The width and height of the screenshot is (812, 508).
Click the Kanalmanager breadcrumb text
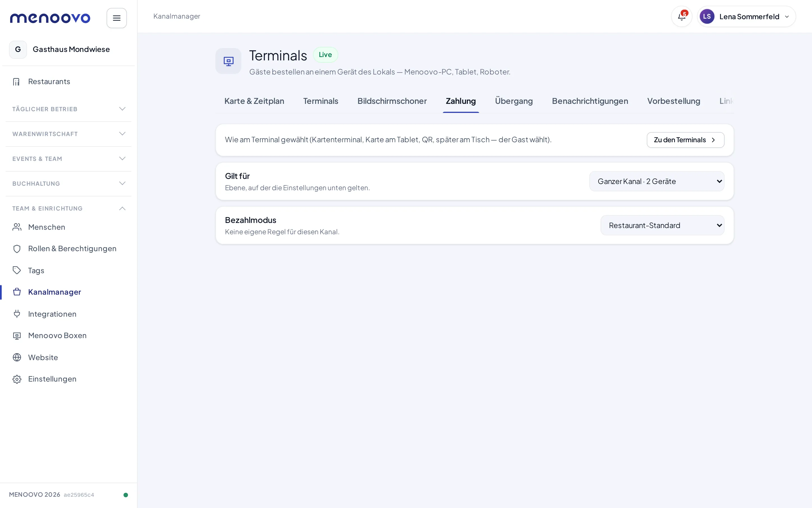click(x=176, y=16)
